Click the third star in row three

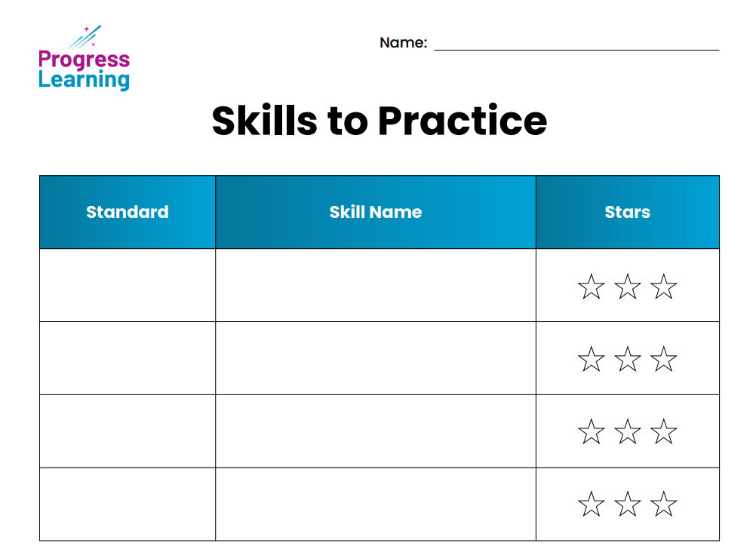(x=663, y=432)
